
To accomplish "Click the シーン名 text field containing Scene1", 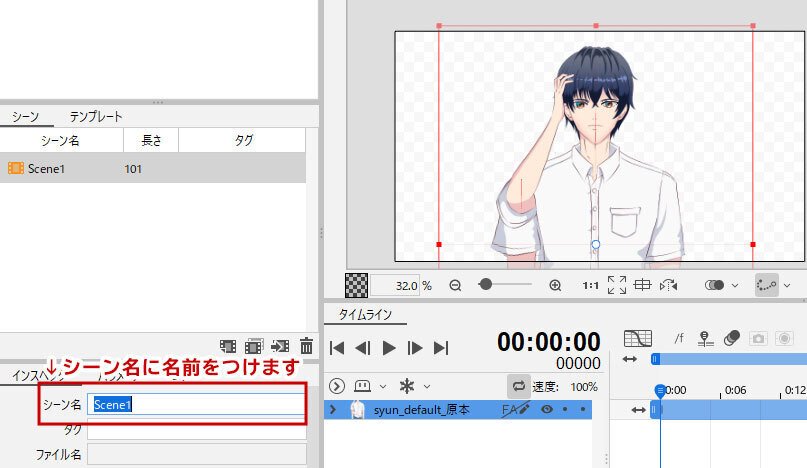I will click(x=197, y=404).
